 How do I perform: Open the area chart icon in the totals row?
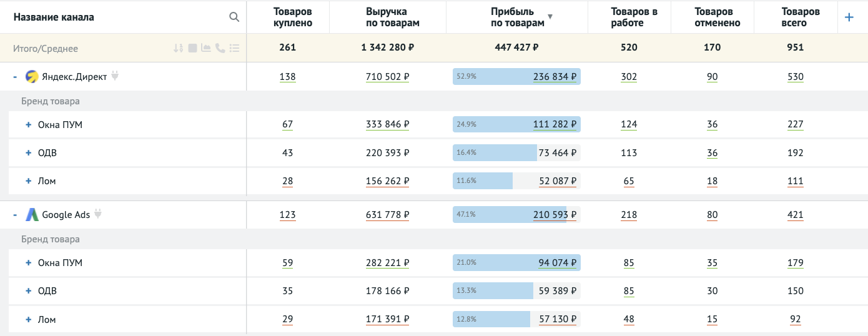click(x=206, y=48)
